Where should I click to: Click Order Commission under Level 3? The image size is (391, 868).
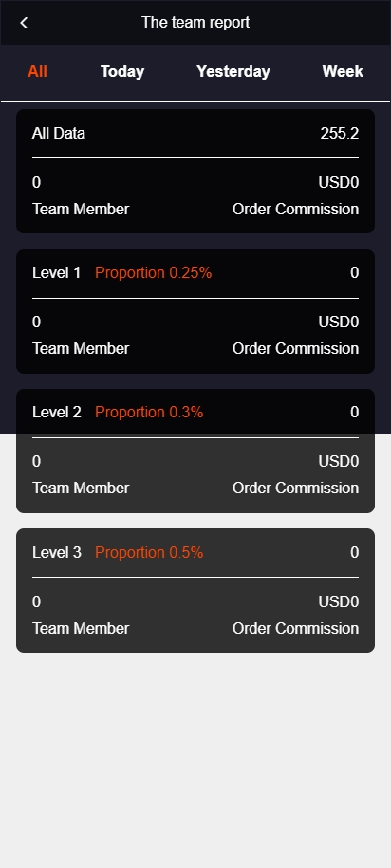296,628
